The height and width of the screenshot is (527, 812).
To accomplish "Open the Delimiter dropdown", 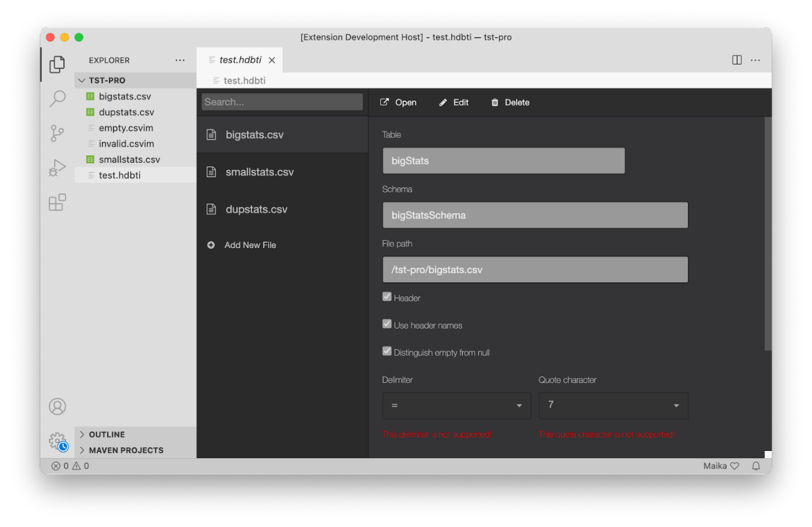I will click(x=457, y=405).
